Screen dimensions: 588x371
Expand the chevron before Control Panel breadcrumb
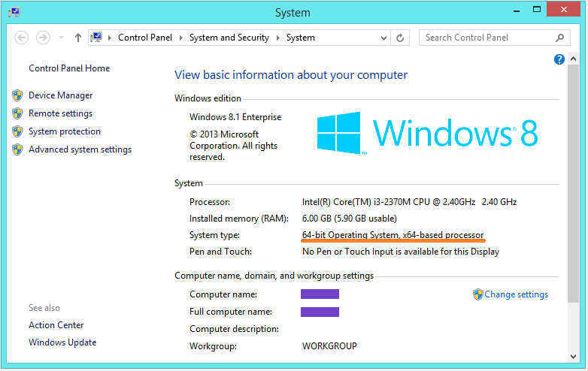[110, 38]
